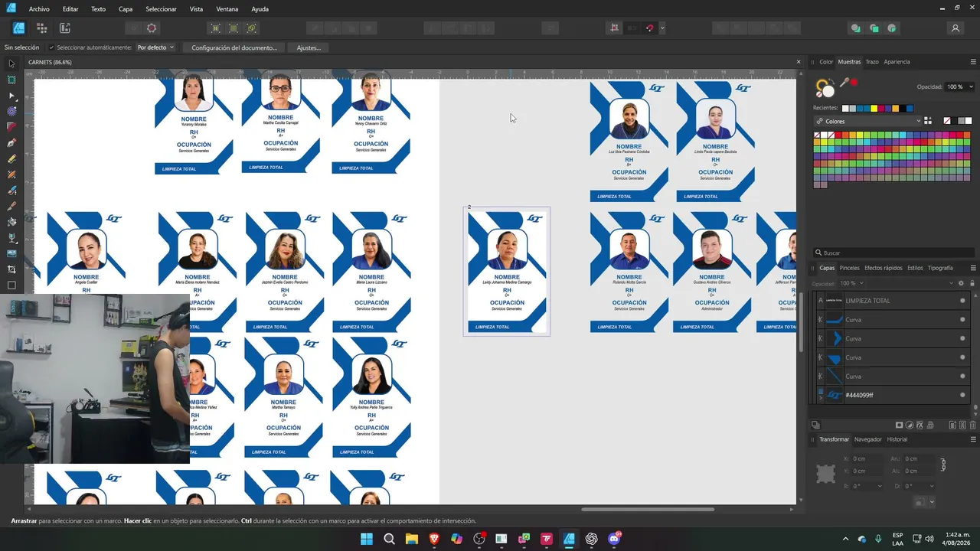Image resolution: width=980 pixels, height=551 pixels.
Task: Select the Pencil tool
Action: [x=11, y=159]
